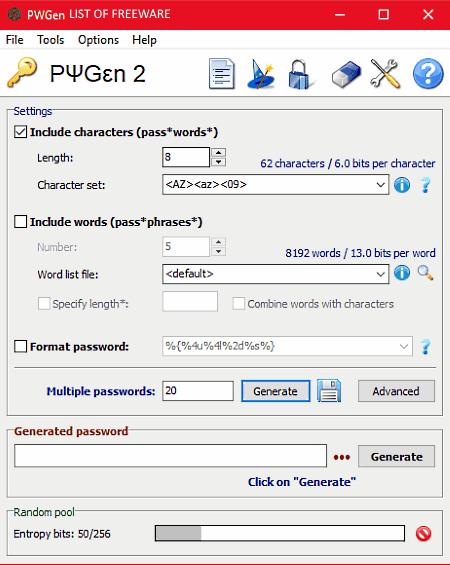Open help with blue question mark icon
The width and height of the screenshot is (450, 565).
click(428, 74)
